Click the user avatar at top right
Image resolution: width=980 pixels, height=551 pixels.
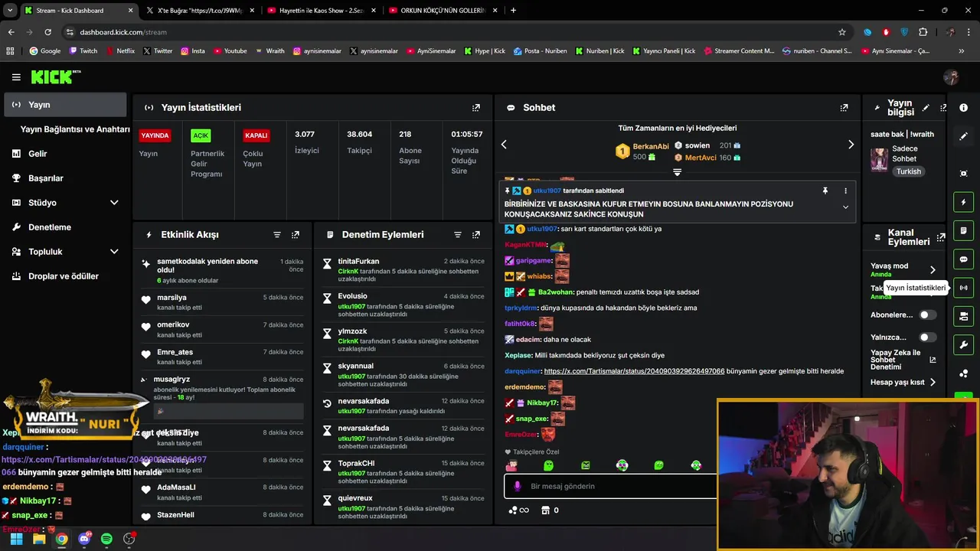[951, 77]
